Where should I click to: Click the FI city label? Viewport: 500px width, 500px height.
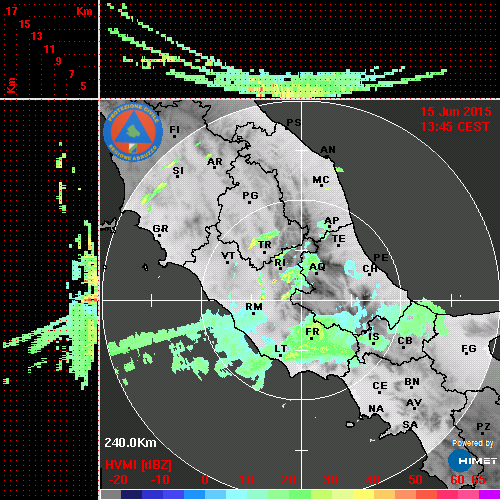tap(174, 129)
